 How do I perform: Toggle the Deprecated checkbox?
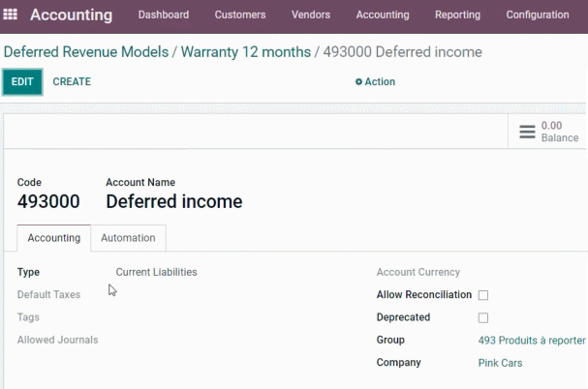tap(483, 317)
